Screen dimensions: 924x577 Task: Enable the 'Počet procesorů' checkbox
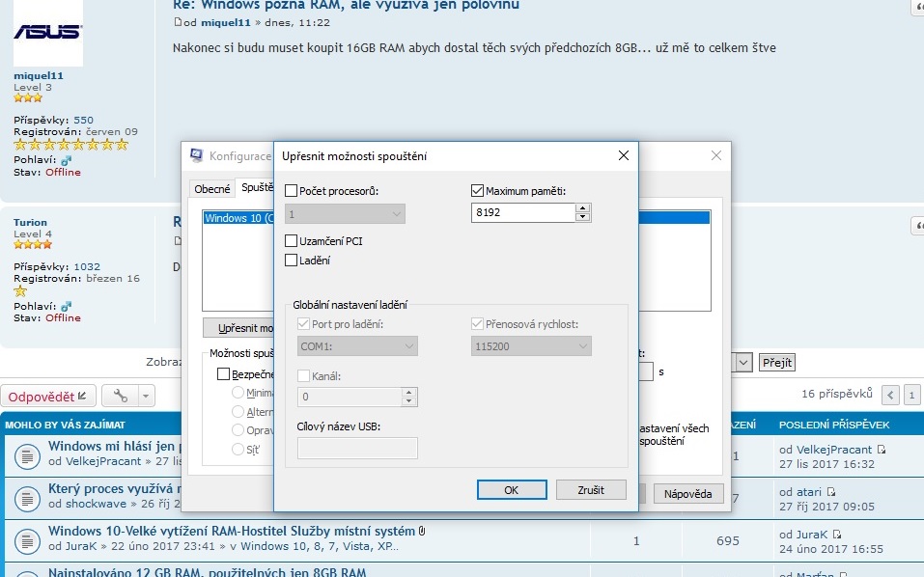pos(292,191)
